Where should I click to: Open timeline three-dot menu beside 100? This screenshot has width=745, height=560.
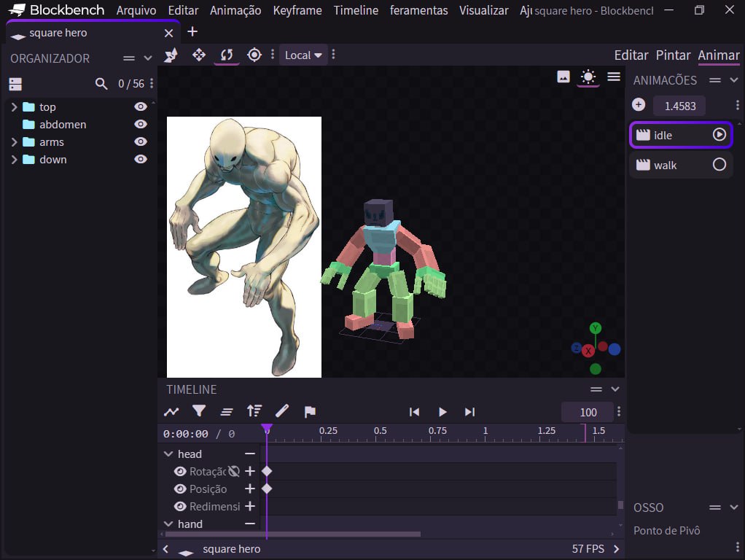tap(618, 412)
